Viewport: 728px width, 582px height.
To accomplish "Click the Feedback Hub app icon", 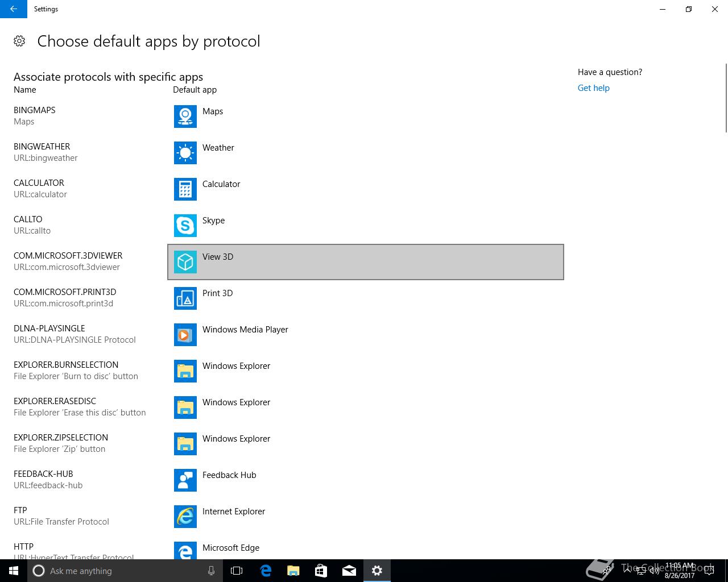I will [x=185, y=480].
